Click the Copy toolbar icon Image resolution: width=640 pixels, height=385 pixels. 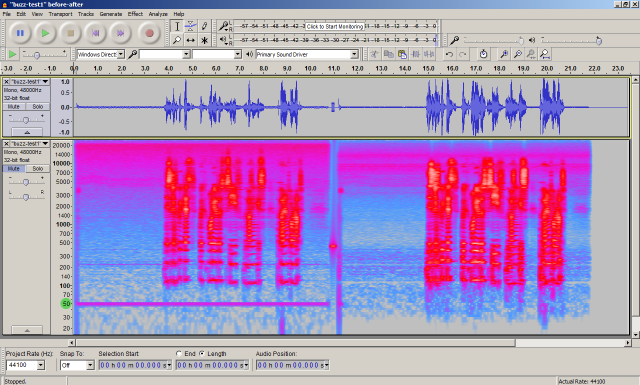pos(389,54)
